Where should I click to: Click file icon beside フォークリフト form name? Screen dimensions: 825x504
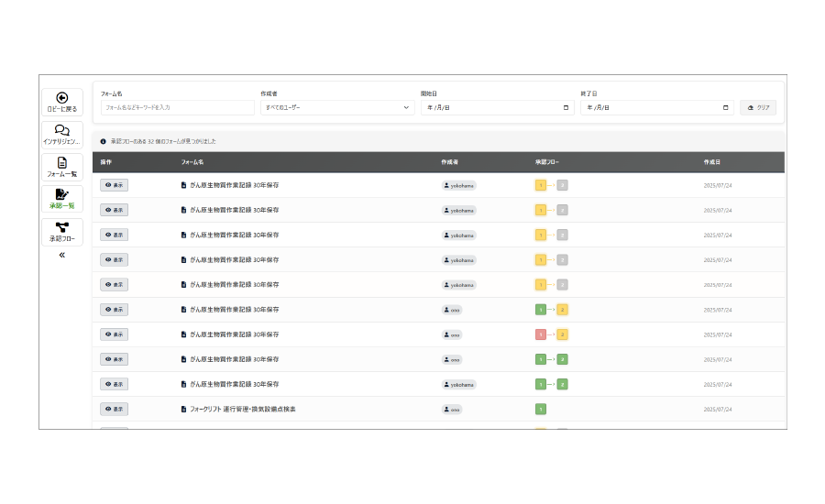pos(183,409)
